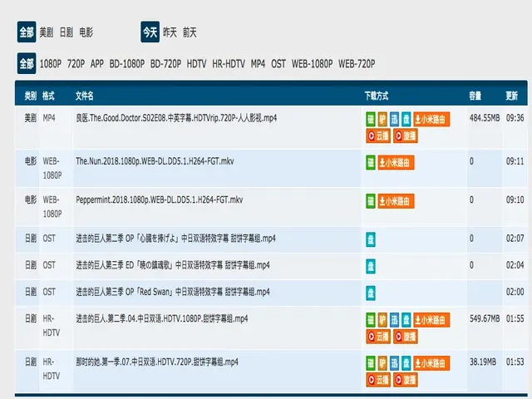
Task: Filter format by HDTV
Action: tap(196, 64)
